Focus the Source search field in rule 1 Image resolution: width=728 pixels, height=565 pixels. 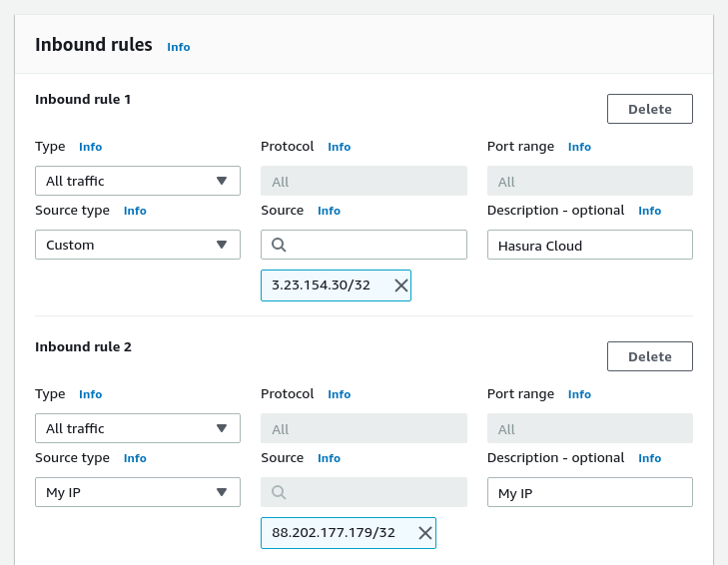pos(364,245)
